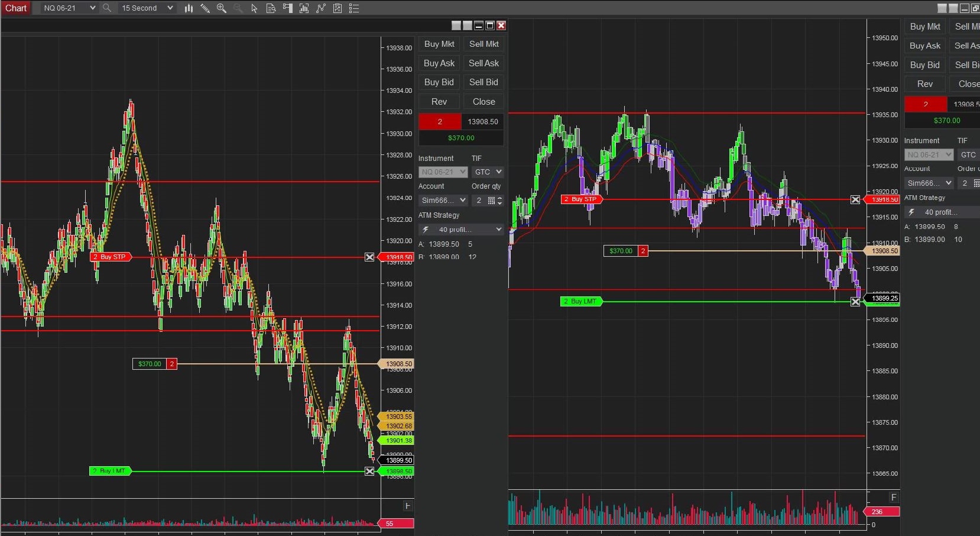This screenshot has width=980, height=536.
Task: Select the pointer cursor tool
Action: click(x=254, y=8)
